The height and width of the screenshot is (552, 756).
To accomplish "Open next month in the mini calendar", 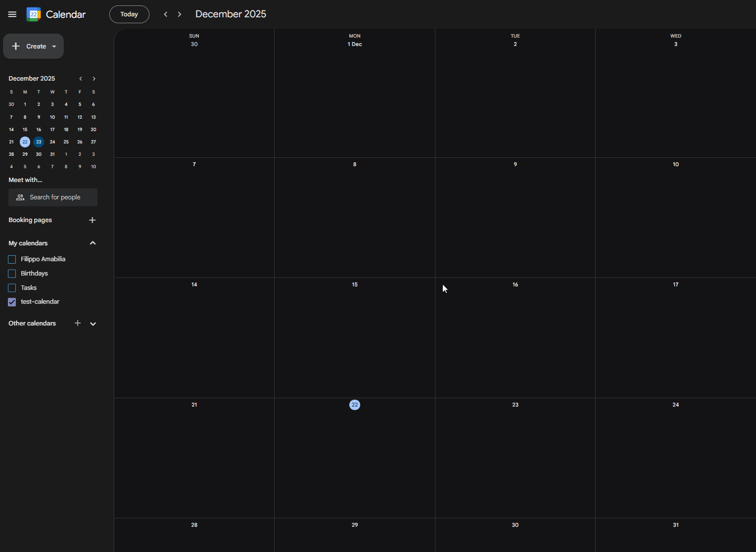I will click(94, 78).
